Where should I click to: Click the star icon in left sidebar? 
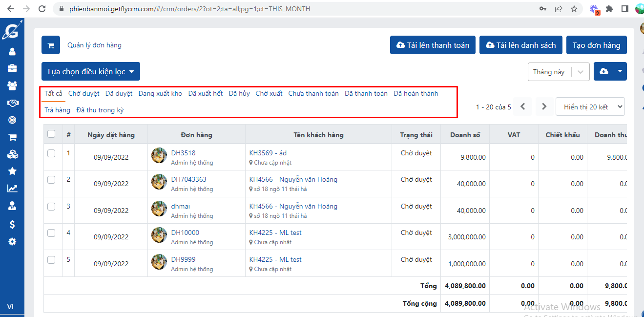click(12, 171)
